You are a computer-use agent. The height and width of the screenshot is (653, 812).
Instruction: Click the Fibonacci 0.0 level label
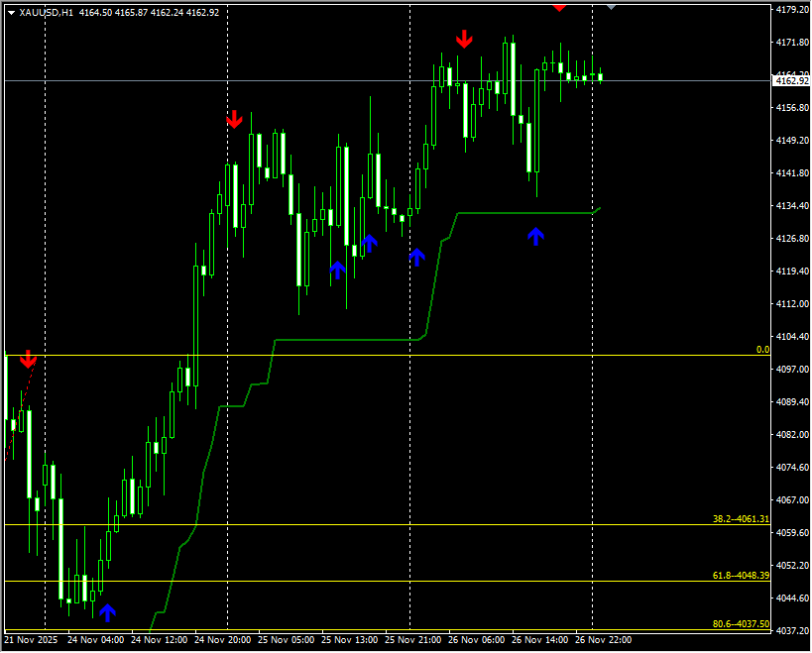(x=762, y=350)
